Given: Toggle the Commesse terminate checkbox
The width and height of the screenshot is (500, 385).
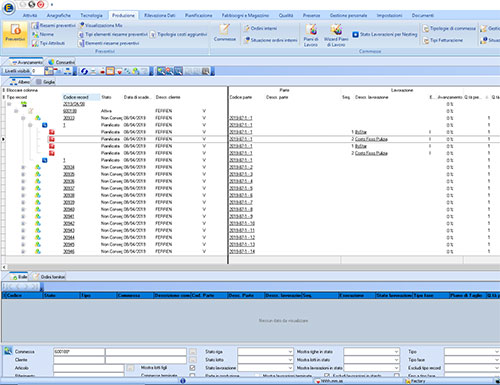Looking at the screenshot, I should click(192, 375).
